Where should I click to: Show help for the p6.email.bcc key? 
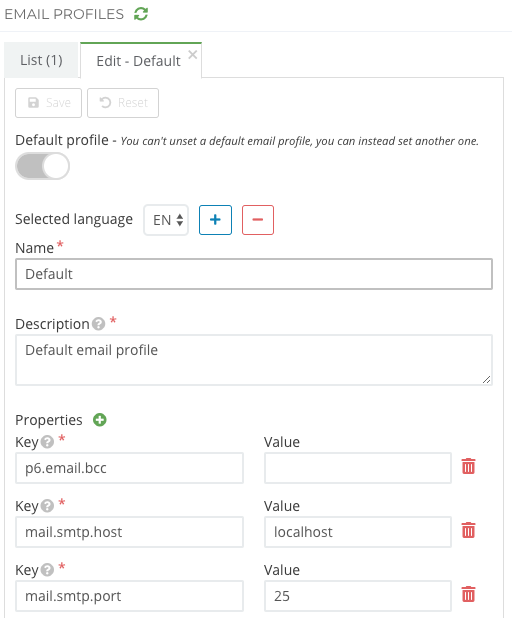point(47,442)
